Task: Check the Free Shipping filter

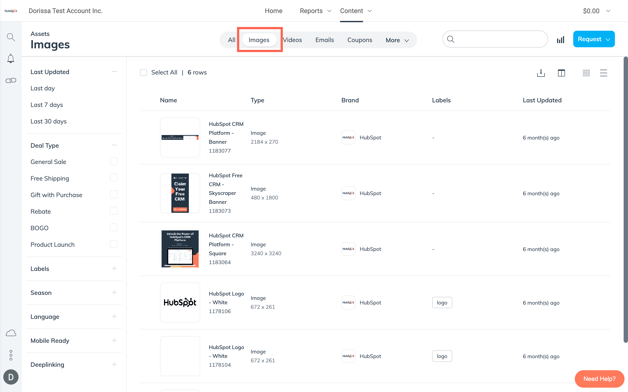Action: tap(114, 178)
